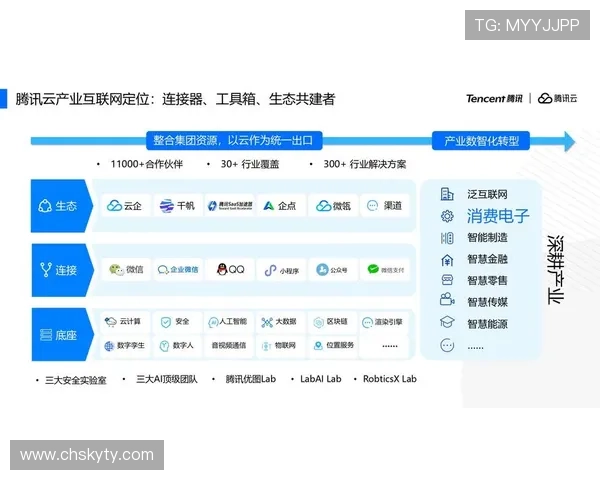Select the 智慧传媒 video camera icon

447,299
